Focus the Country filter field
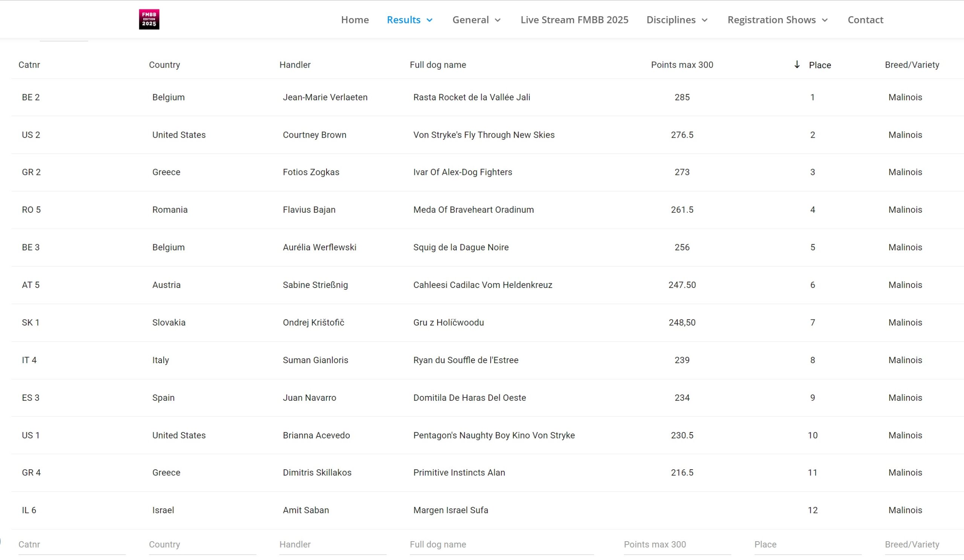The width and height of the screenshot is (964, 560). [x=202, y=544]
